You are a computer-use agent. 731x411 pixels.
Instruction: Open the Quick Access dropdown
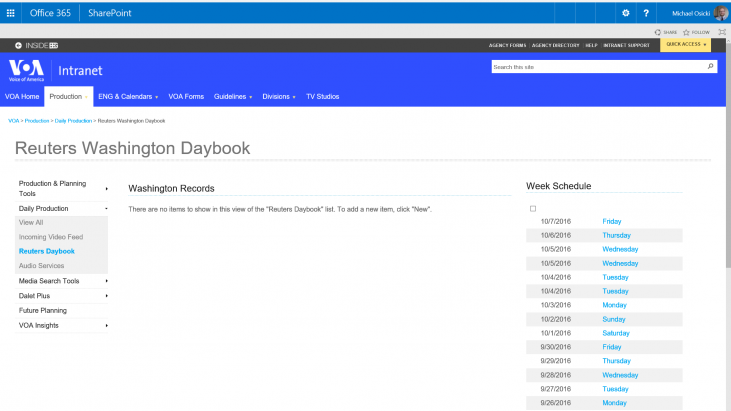tap(686, 45)
